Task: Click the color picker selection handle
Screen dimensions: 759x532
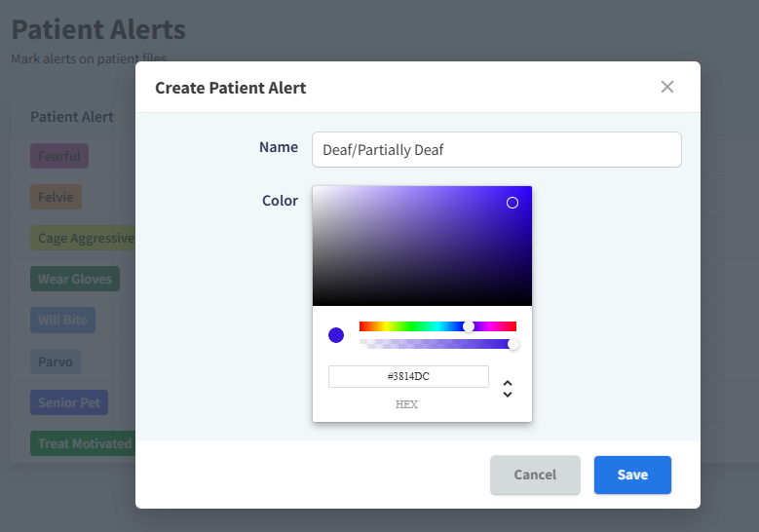Action: (512, 203)
